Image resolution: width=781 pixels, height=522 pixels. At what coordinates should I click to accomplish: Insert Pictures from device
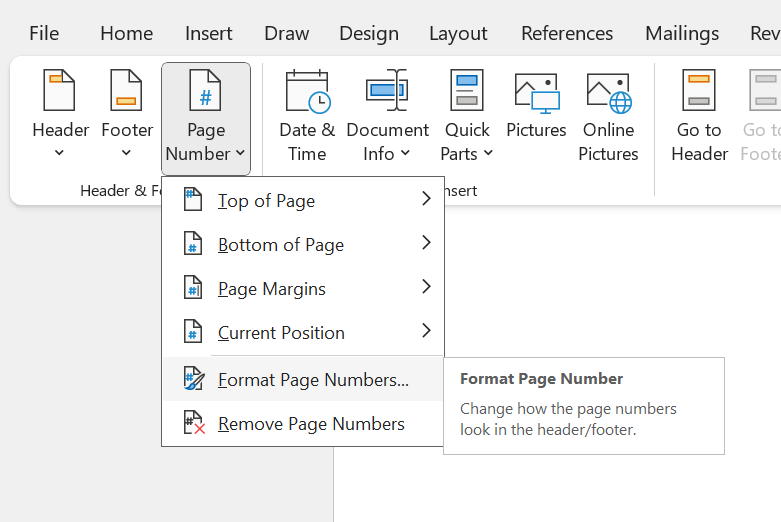(536, 105)
